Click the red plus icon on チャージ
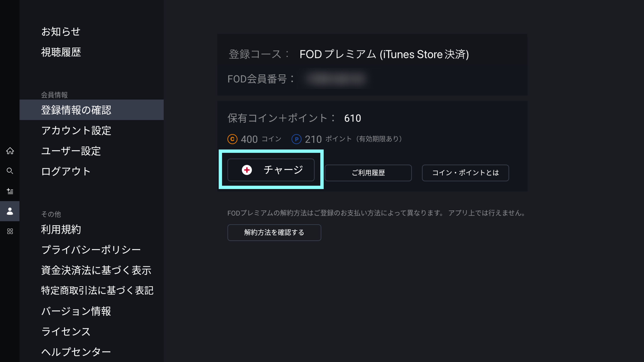This screenshot has height=362, width=644. coord(247,170)
